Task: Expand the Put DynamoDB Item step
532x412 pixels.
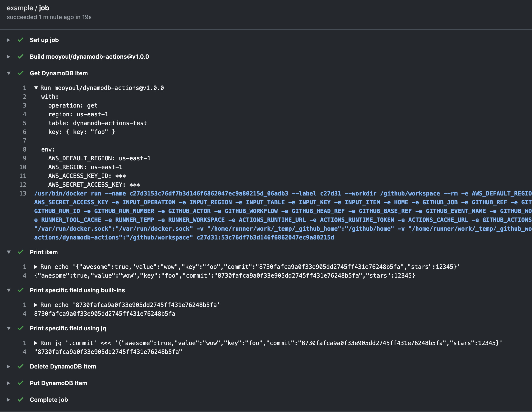Action: pyautogui.click(x=9, y=383)
